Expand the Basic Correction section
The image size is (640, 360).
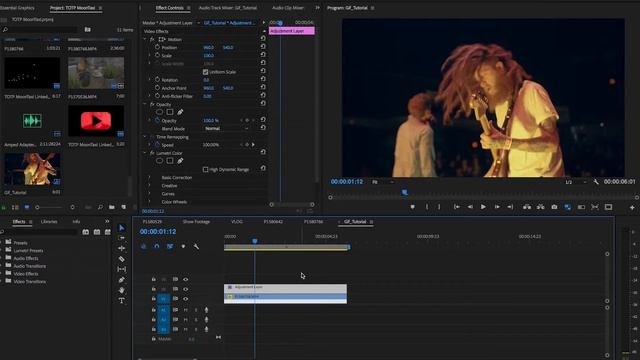tap(149, 177)
